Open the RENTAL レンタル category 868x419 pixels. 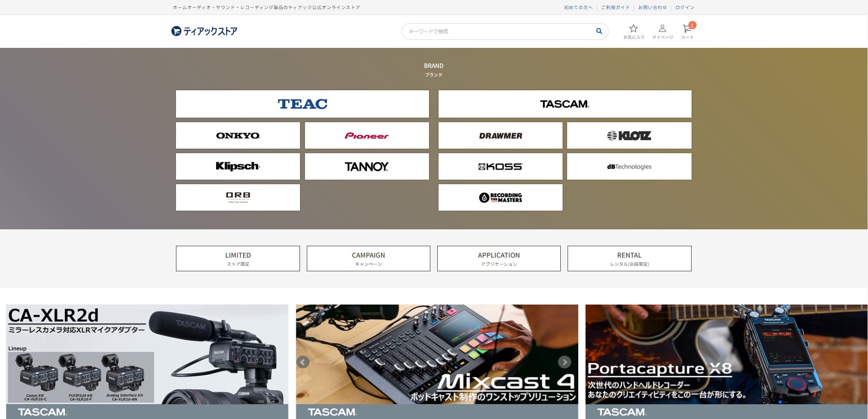click(x=629, y=259)
